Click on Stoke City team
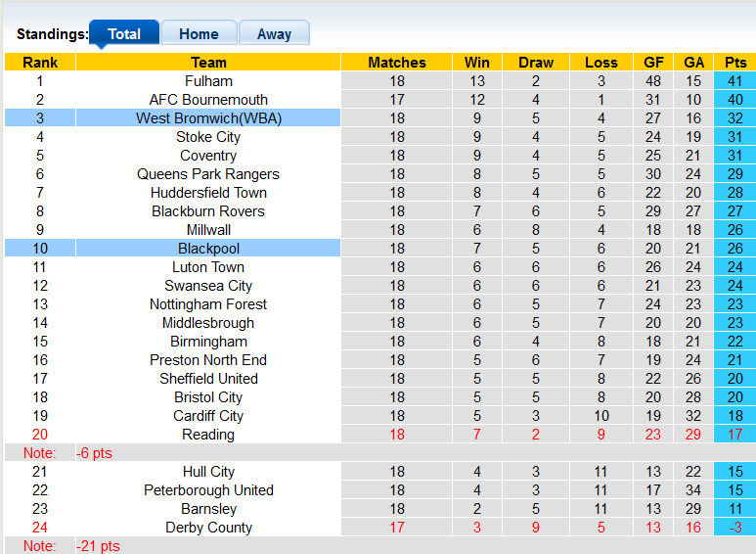Screen dimensions: 756x554 208,137
